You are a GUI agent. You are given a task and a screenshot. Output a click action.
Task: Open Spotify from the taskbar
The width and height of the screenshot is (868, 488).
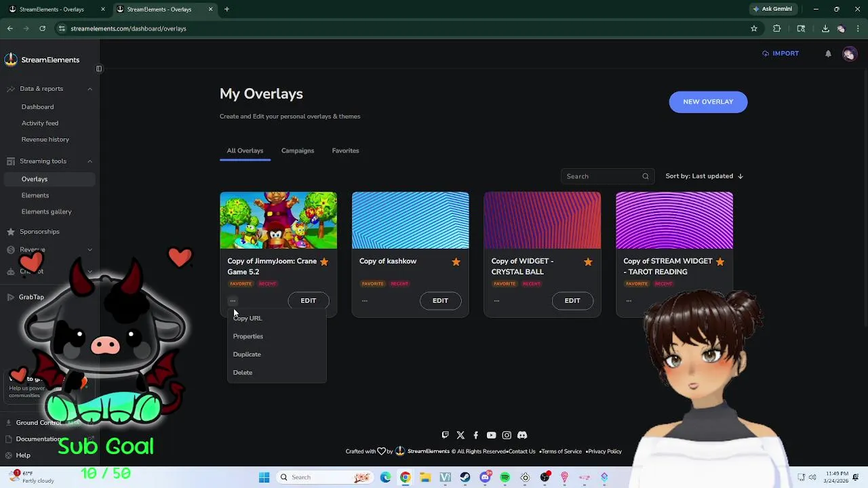(505, 477)
